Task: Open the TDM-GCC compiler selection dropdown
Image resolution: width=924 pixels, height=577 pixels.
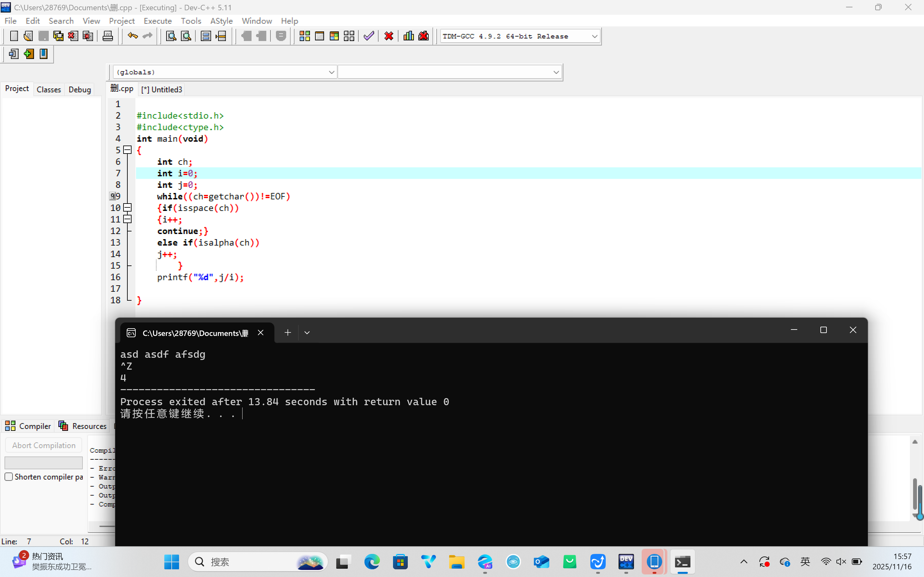Action: [594, 36]
